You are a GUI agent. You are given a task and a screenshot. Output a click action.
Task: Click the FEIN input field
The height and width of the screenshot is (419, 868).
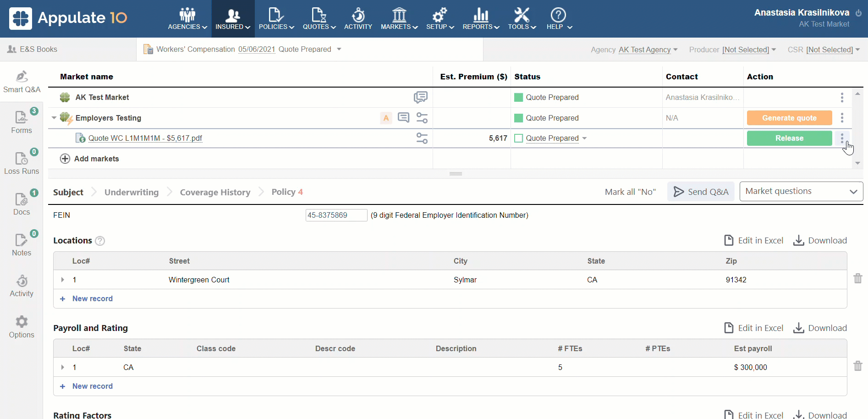[x=336, y=215]
